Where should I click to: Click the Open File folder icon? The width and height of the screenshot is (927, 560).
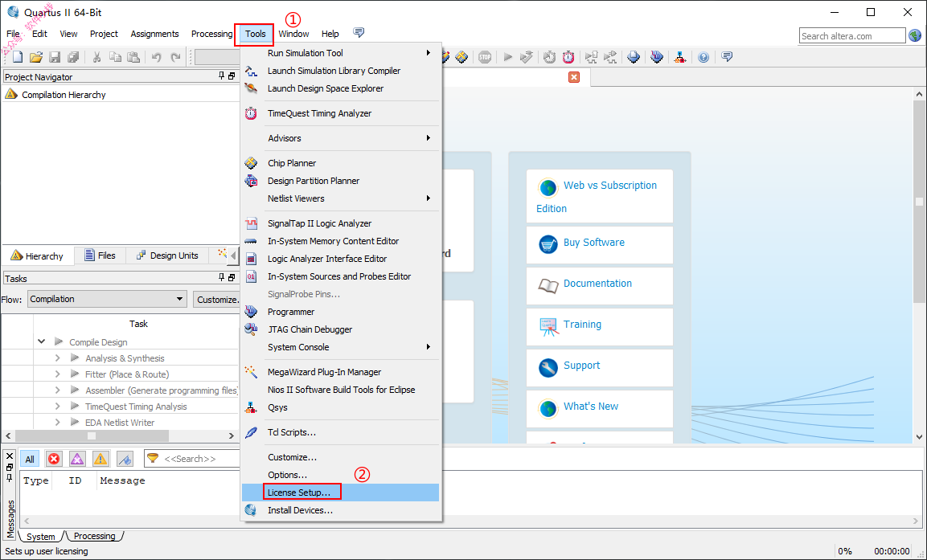point(36,57)
